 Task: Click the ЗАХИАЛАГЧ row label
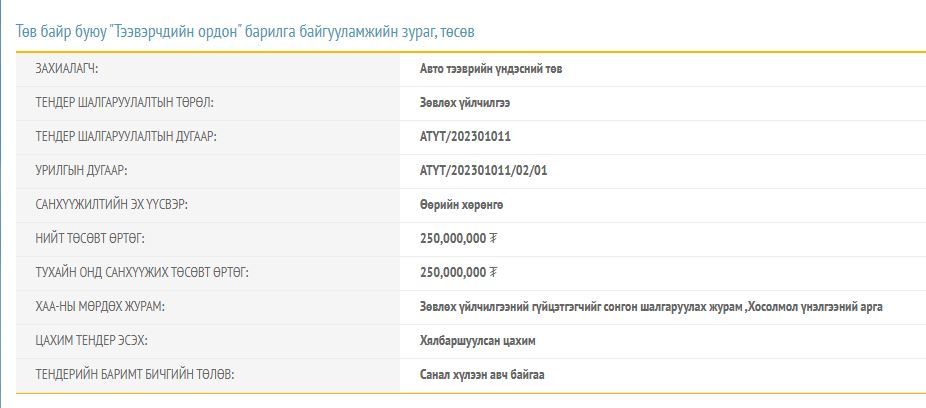(67, 69)
